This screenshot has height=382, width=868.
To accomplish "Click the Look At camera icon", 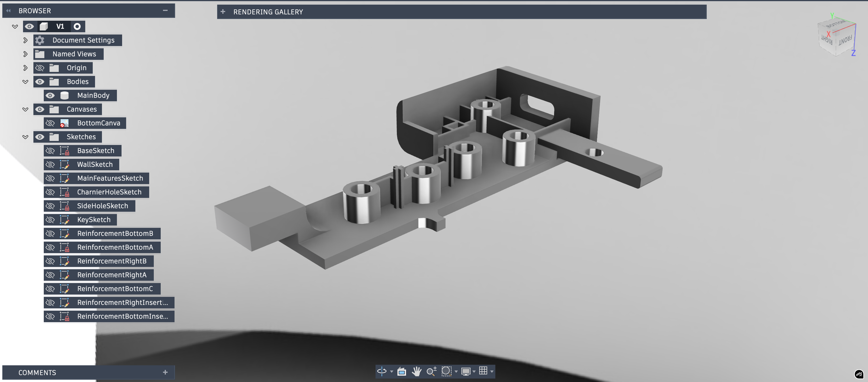I will (x=401, y=371).
